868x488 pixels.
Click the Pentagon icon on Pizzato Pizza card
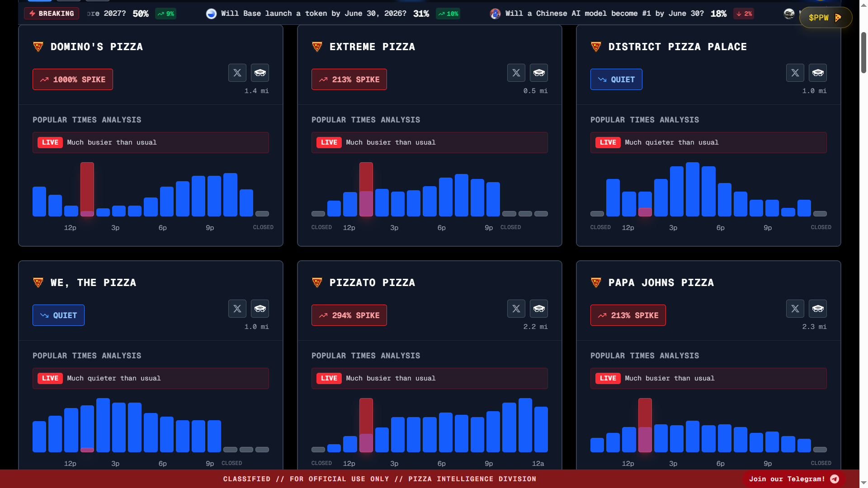539,309
